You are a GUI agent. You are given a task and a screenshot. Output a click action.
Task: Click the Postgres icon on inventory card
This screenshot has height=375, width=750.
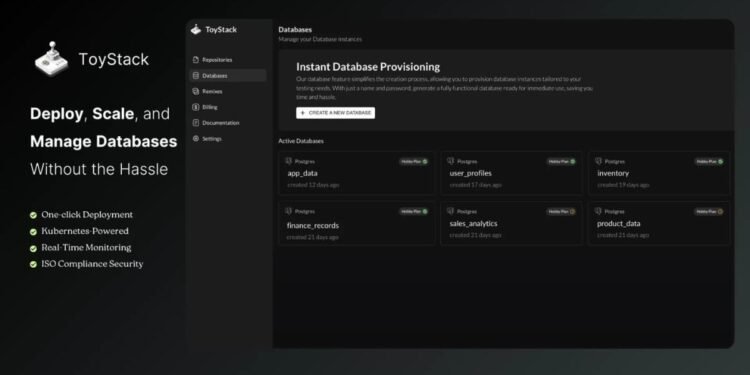(598, 161)
